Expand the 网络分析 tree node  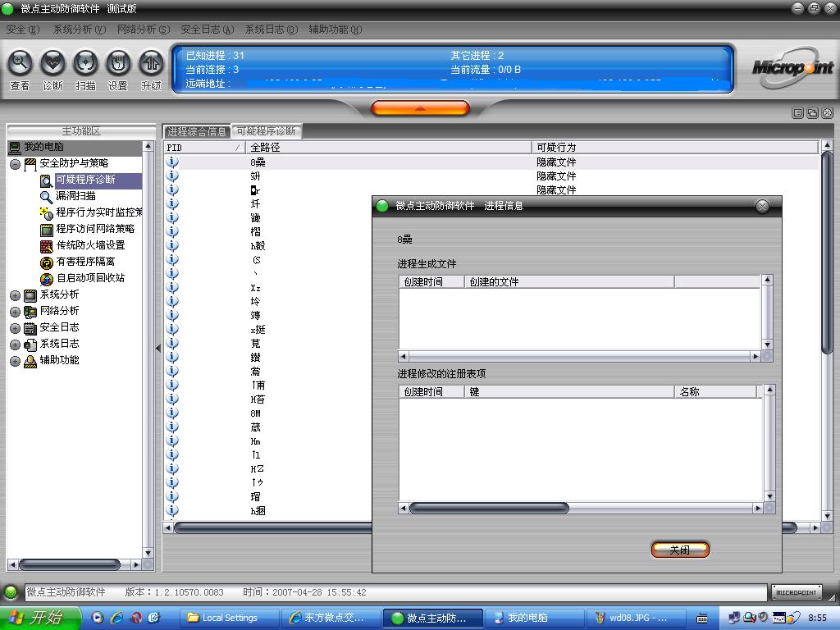pyautogui.click(x=15, y=312)
